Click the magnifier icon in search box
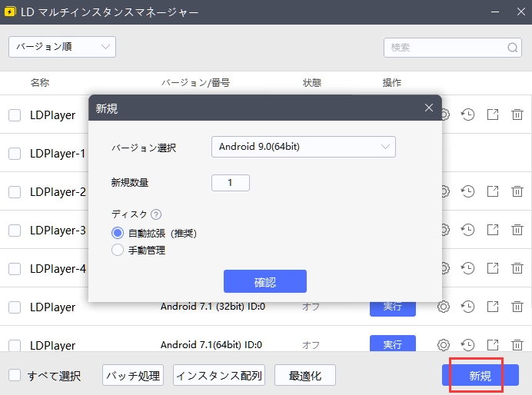 pos(512,48)
